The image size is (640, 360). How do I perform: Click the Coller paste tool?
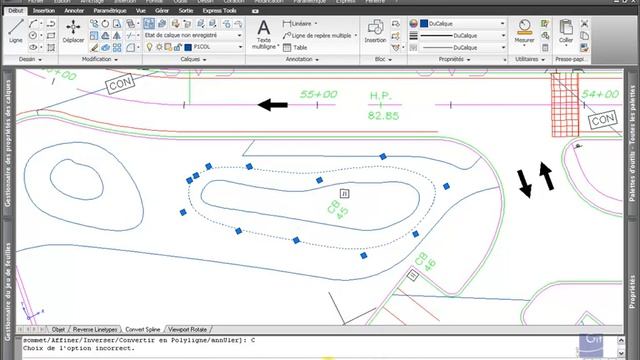[566, 31]
